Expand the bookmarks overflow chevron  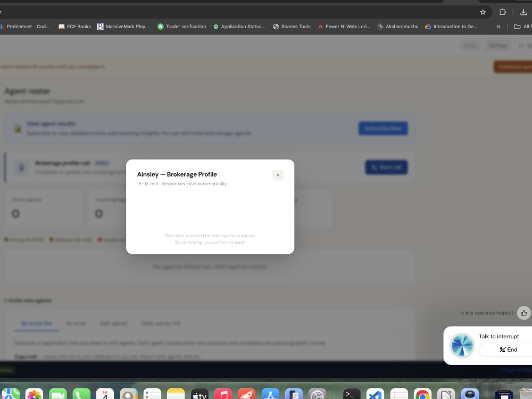(x=498, y=27)
